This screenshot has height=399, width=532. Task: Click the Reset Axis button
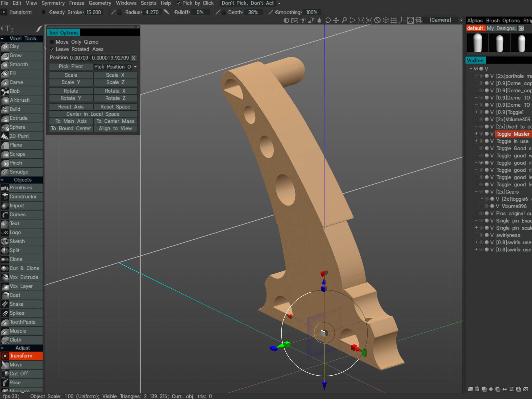point(71,107)
